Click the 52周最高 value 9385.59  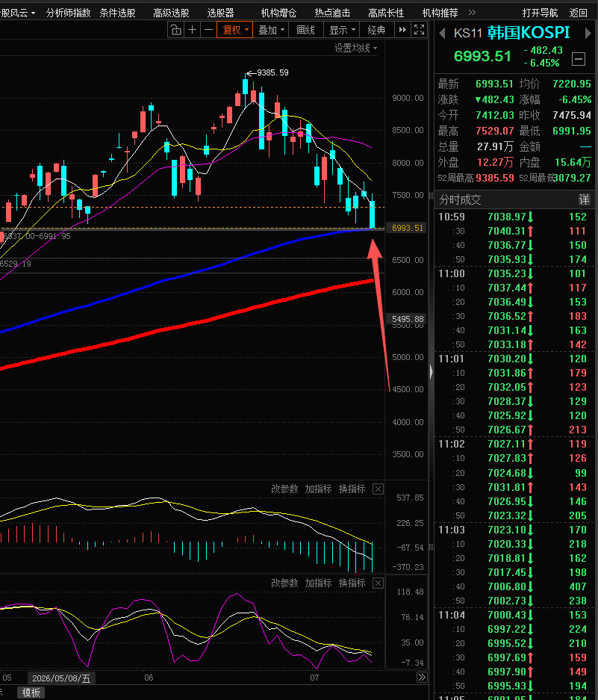coord(494,178)
